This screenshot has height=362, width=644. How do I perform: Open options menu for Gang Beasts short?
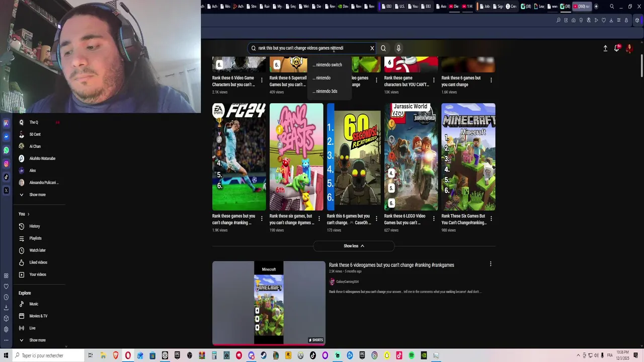click(318, 219)
